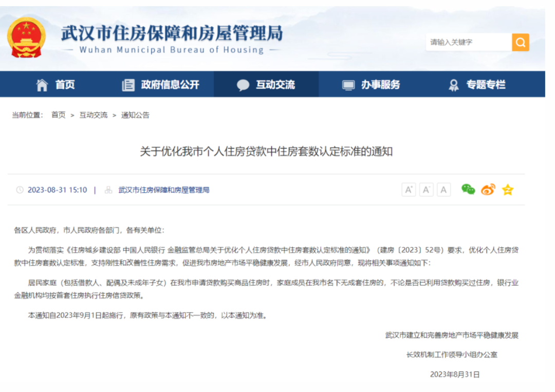The image size is (555, 392).
Task: Click the monitor icon next to 办事服务
Action: (x=350, y=85)
